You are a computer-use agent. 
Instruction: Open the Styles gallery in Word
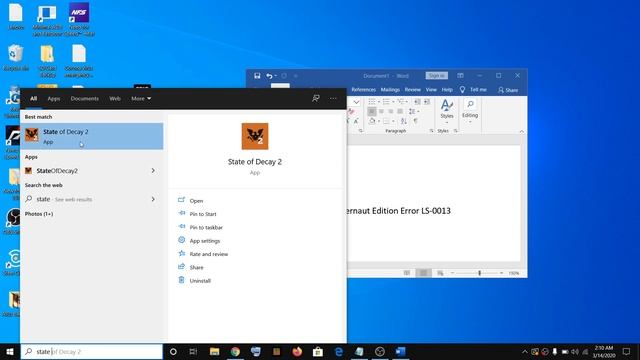(447, 111)
